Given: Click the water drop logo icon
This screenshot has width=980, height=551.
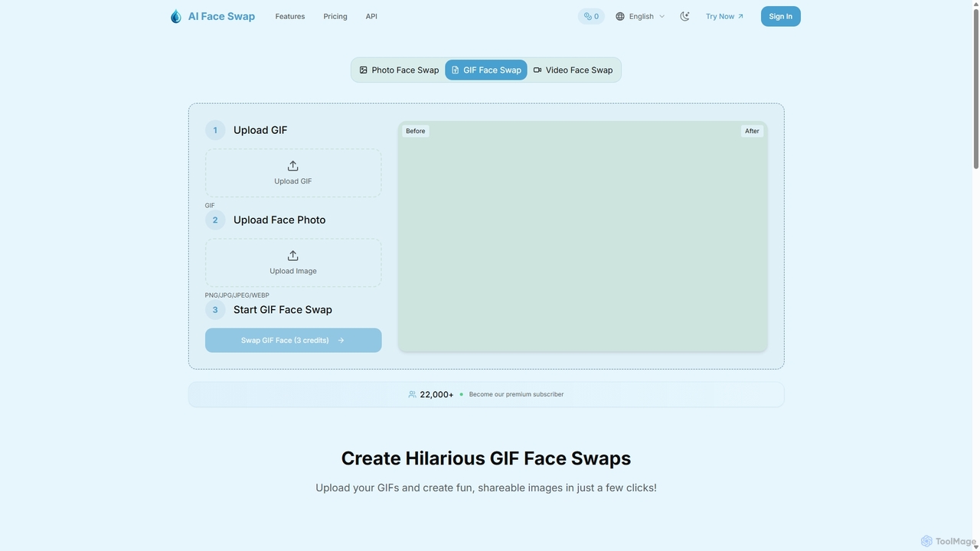Looking at the screenshot, I should (176, 16).
